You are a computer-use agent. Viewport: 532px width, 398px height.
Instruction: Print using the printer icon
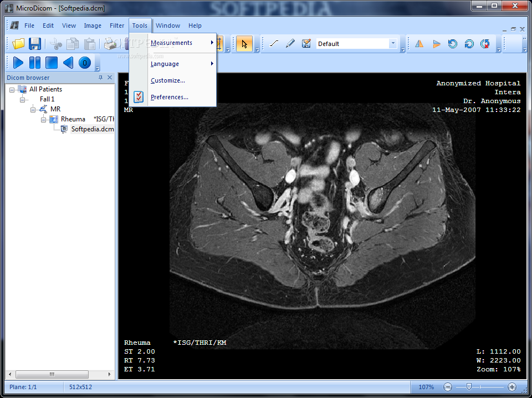pyautogui.click(x=111, y=44)
